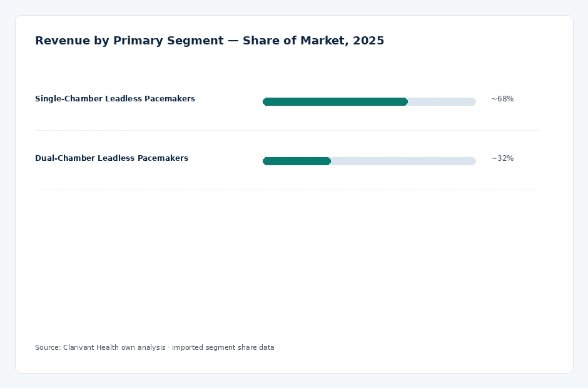Click the divider below the Dual-Chamber row
588x388 pixels.
pyautogui.click(x=287, y=190)
